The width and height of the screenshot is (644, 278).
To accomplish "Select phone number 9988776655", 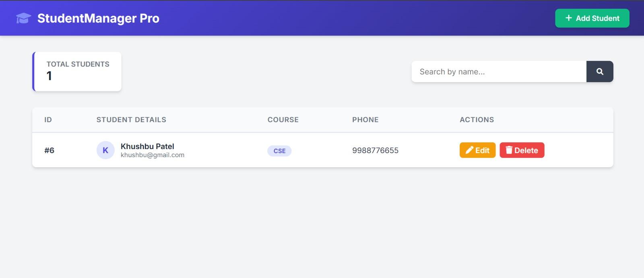I will coord(375,150).
